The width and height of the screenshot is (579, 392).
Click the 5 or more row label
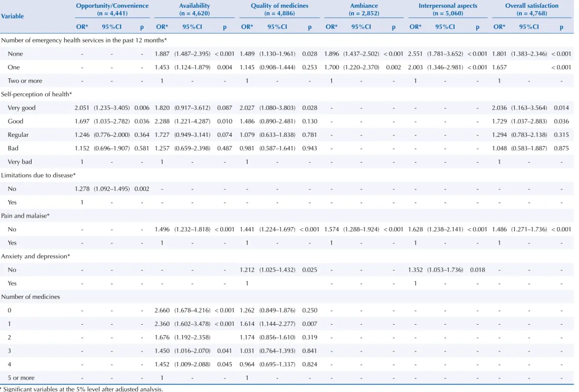coord(21,378)
